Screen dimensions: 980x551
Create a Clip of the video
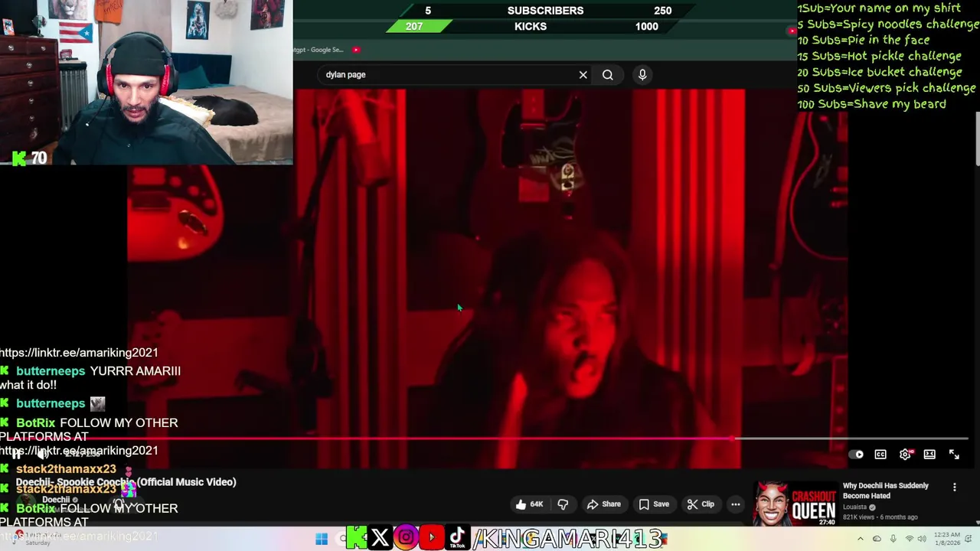(x=700, y=504)
